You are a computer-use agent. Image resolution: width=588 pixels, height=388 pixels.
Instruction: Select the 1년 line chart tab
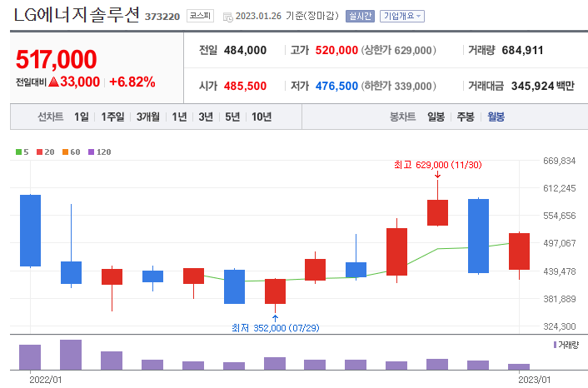click(179, 117)
